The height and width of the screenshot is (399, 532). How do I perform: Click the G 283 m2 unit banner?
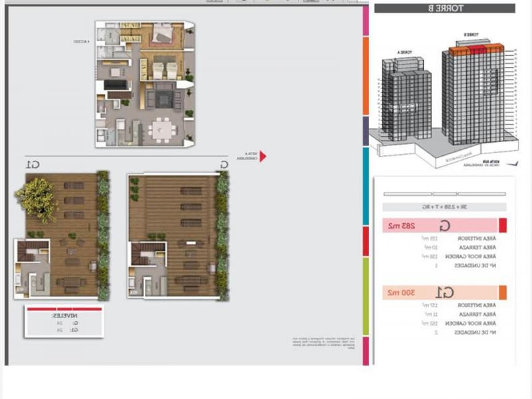[x=441, y=226]
